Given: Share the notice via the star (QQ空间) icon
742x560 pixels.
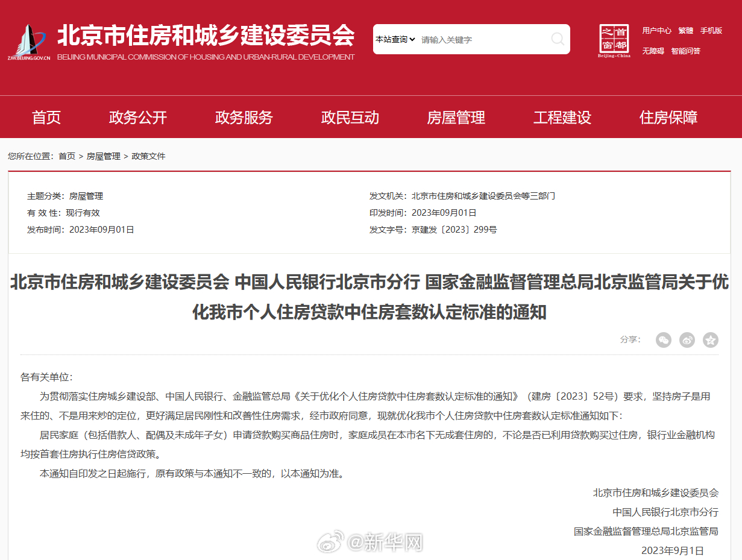Looking at the screenshot, I should coord(711,340).
